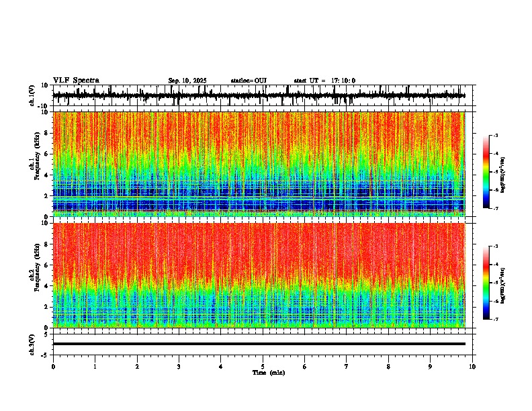Click the "3" tick on the time axis
The height and width of the screenshot is (411, 532).
(x=179, y=367)
